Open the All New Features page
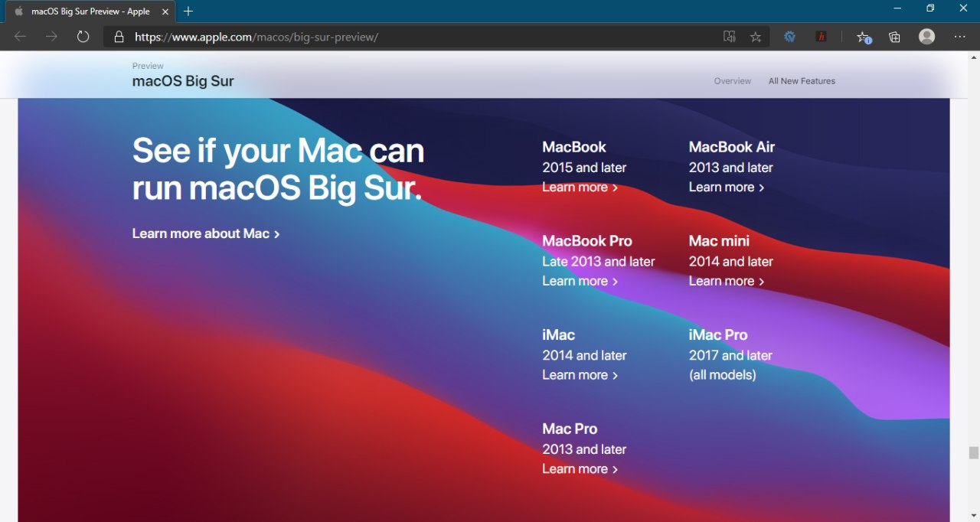 coord(802,81)
